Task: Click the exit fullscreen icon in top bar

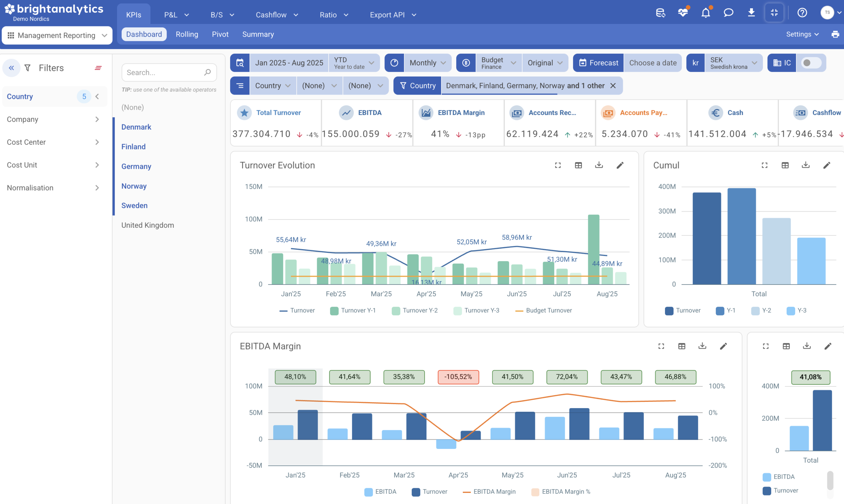Action: click(x=774, y=13)
